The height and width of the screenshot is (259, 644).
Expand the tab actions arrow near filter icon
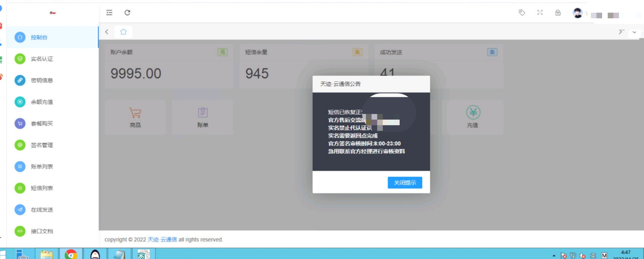(621, 32)
